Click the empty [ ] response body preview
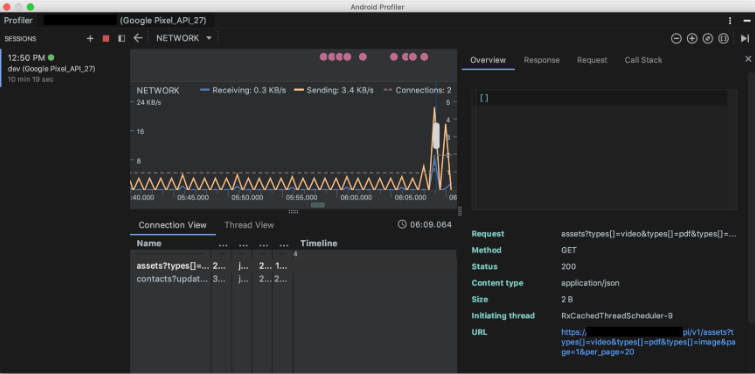Image resolution: width=755 pixels, height=374 pixels. tap(484, 98)
